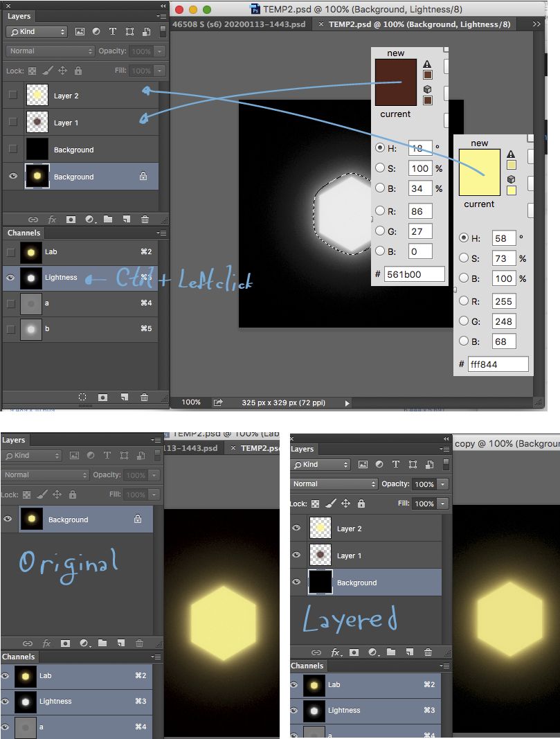Click small gamut swatch under brown picker warning
The width and height of the screenshot is (560, 739).
(x=428, y=75)
